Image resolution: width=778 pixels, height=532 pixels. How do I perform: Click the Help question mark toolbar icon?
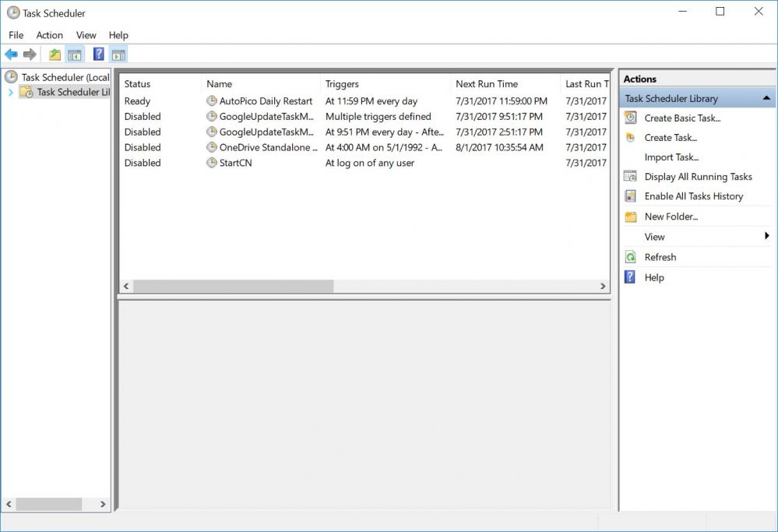click(98, 54)
